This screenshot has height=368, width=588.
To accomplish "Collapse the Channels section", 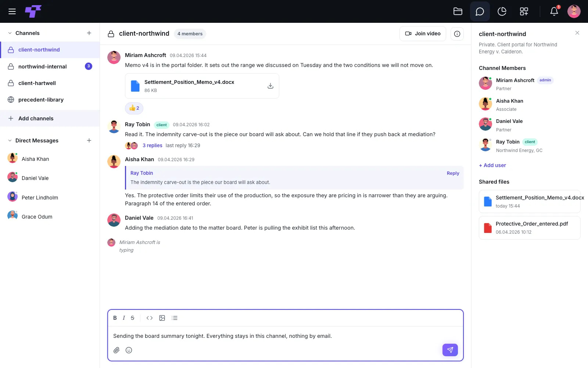I will [10, 33].
